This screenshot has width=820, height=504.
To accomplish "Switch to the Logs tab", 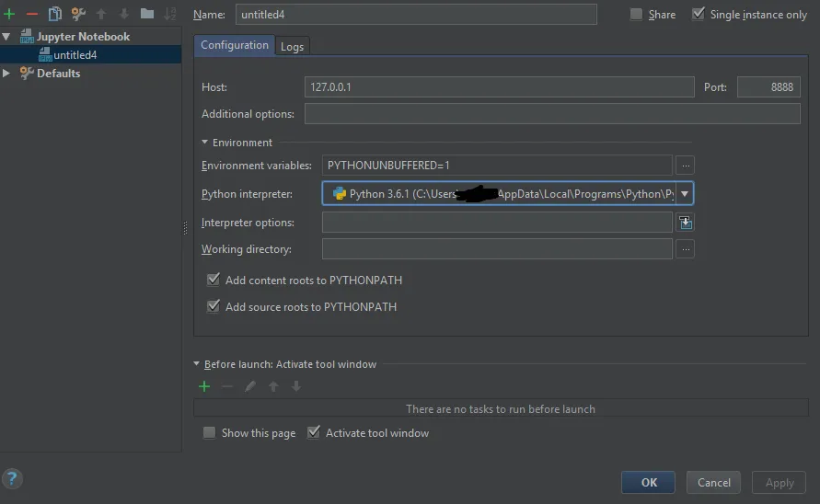I will coord(292,47).
